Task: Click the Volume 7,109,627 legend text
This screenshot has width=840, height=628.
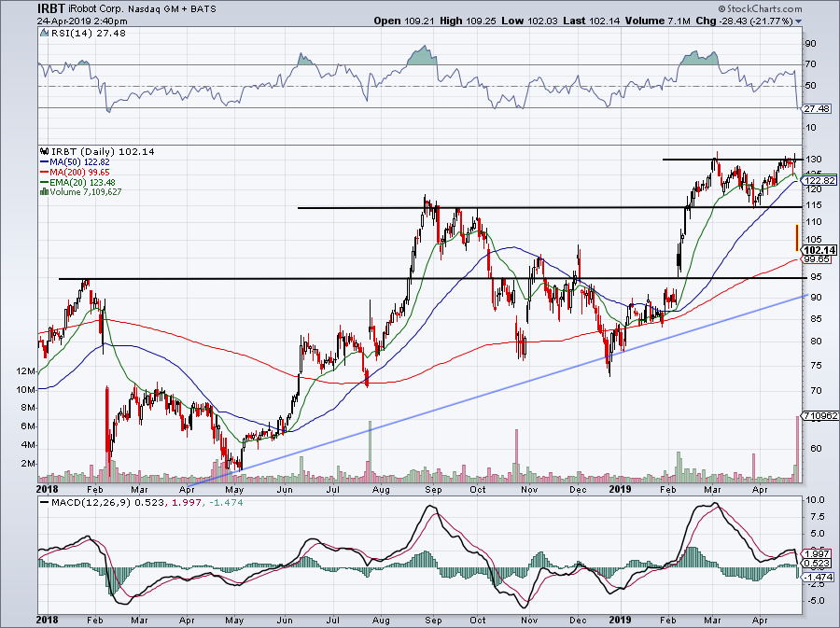Action: (x=86, y=191)
